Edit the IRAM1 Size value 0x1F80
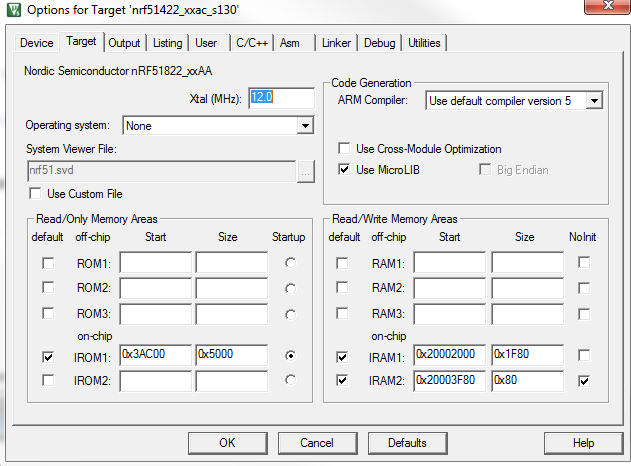Viewport: 631px width, 466px height. 527,355
